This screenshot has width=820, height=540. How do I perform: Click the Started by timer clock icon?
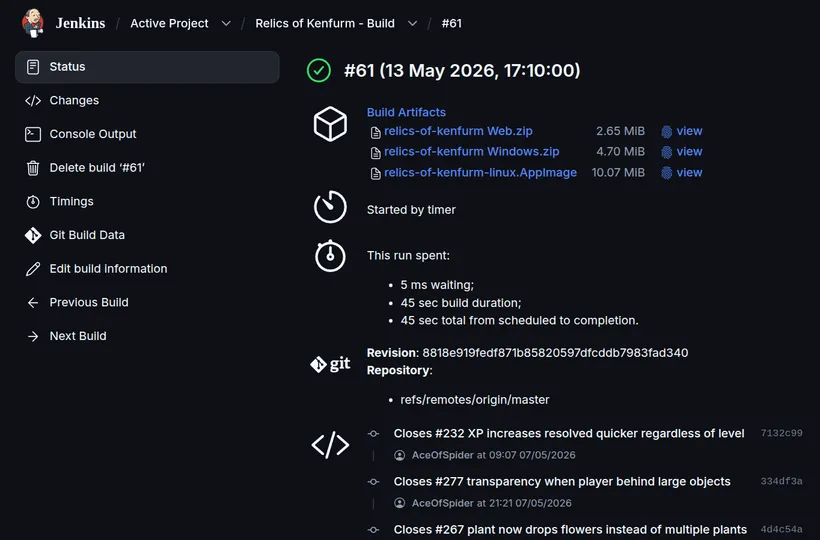330,207
